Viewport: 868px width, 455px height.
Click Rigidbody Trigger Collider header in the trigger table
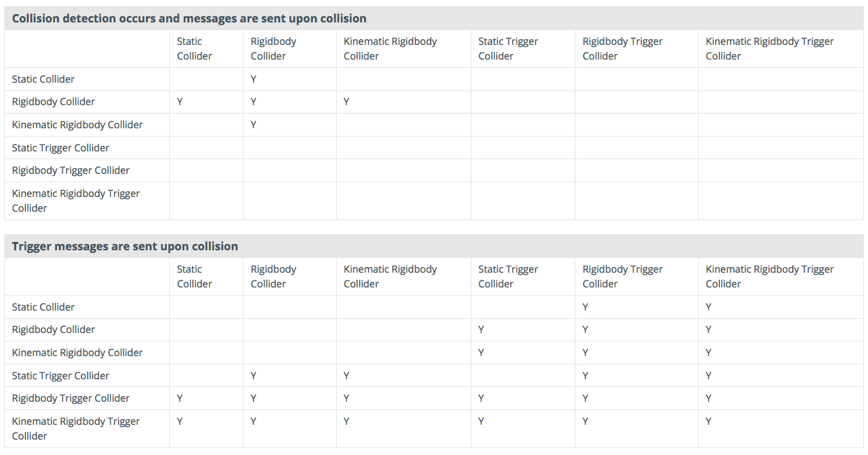[622, 276]
